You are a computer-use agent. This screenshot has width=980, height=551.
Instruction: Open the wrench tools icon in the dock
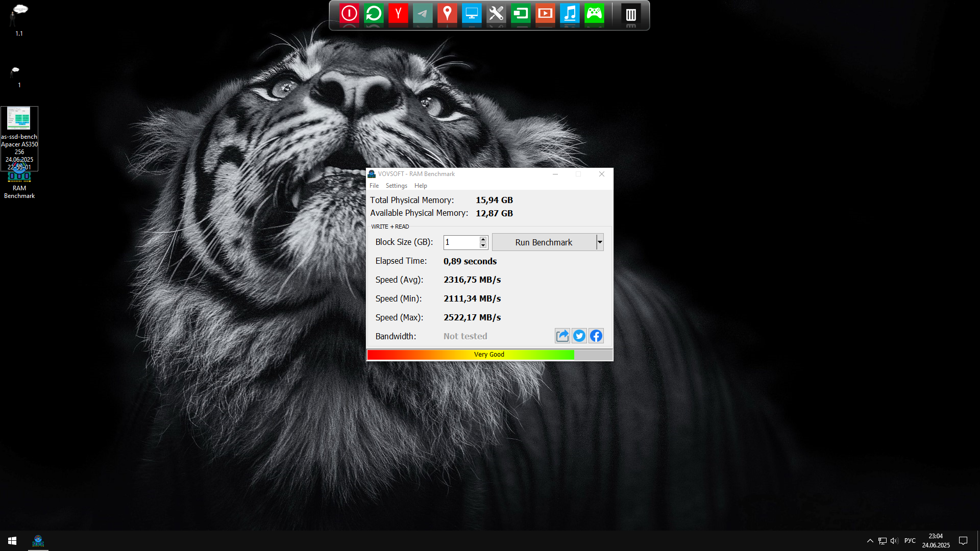pyautogui.click(x=496, y=14)
